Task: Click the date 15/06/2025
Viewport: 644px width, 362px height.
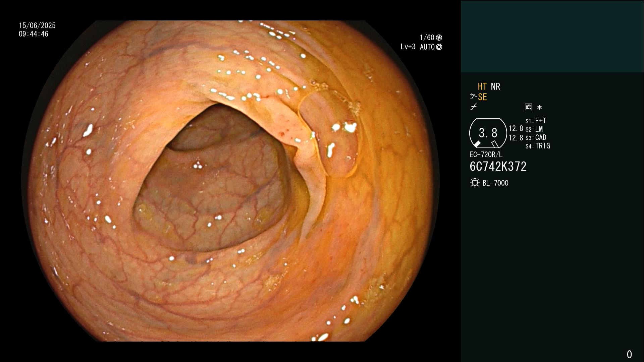Action: pos(37,25)
